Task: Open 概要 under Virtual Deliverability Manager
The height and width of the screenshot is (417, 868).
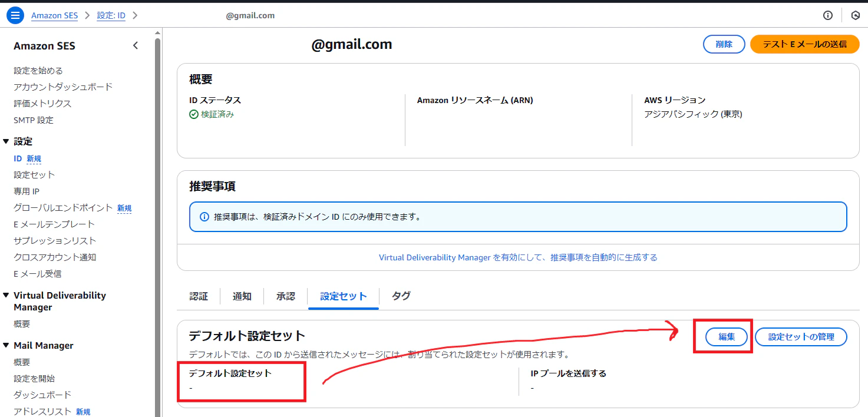Action: click(22, 324)
